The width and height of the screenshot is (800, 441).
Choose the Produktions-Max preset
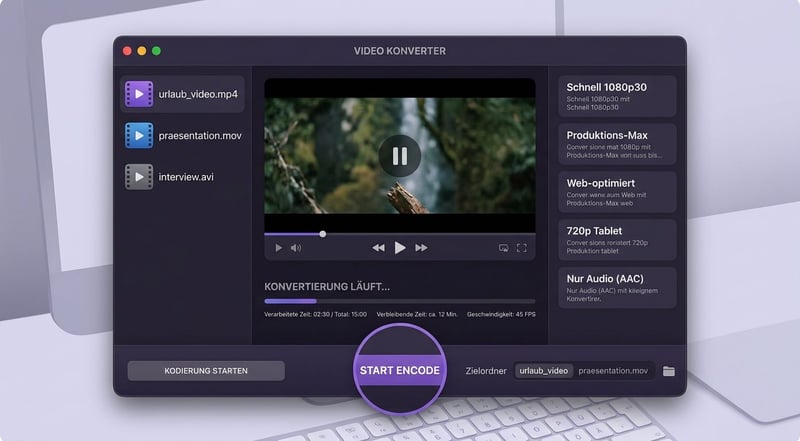point(617,144)
